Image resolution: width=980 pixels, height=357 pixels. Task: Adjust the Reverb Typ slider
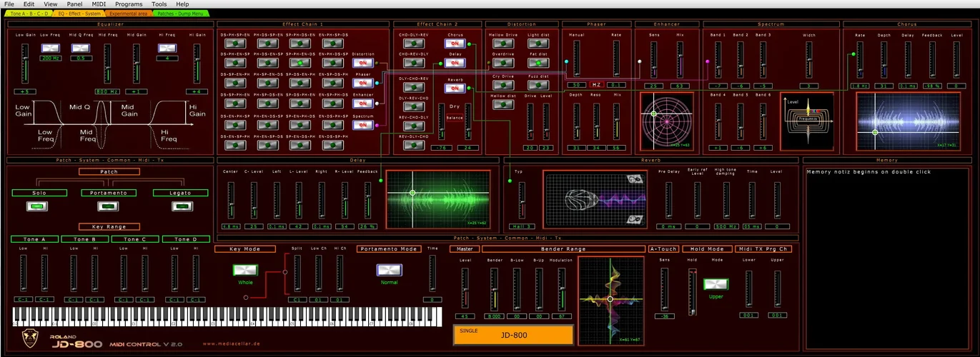tap(520, 201)
